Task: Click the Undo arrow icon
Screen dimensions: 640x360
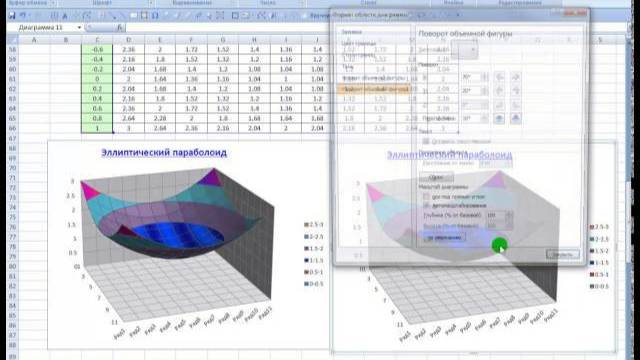Action: tap(23, 16)
